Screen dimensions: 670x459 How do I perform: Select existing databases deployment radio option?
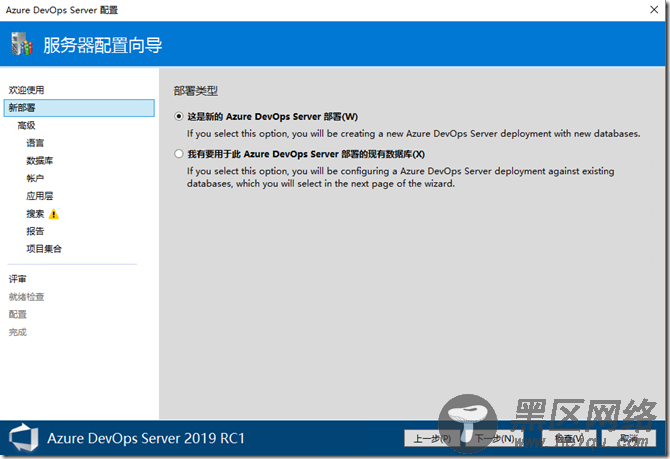pos(179,154)
